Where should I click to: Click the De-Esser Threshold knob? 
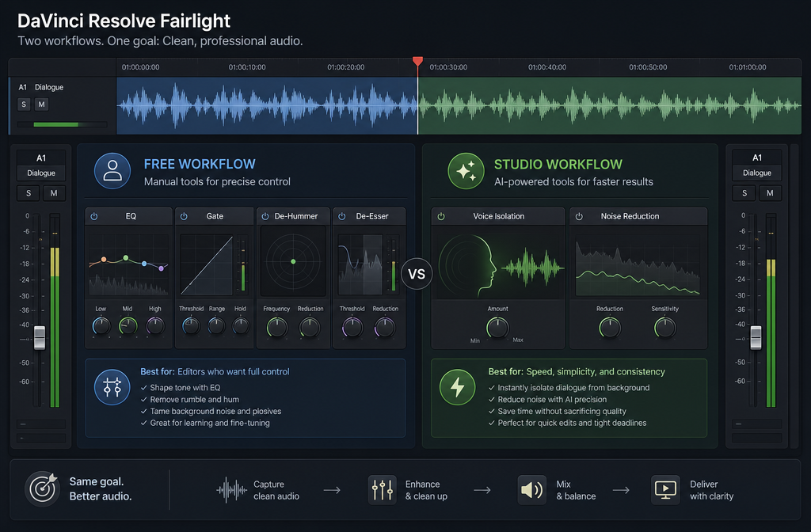(352, 328)
